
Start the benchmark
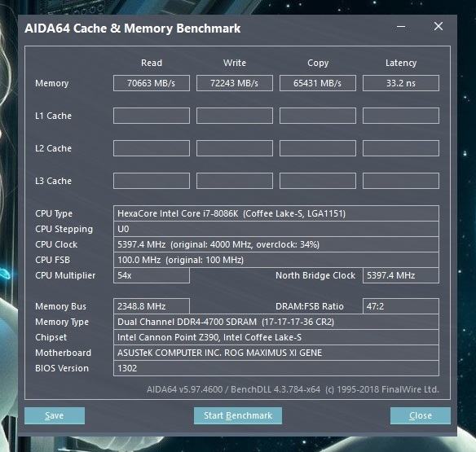238,415
